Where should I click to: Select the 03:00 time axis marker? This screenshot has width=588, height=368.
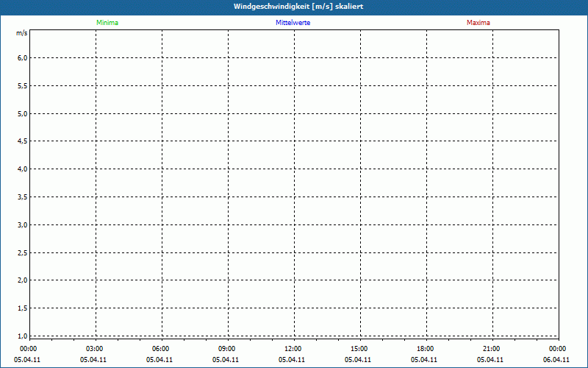click(95, 349)
